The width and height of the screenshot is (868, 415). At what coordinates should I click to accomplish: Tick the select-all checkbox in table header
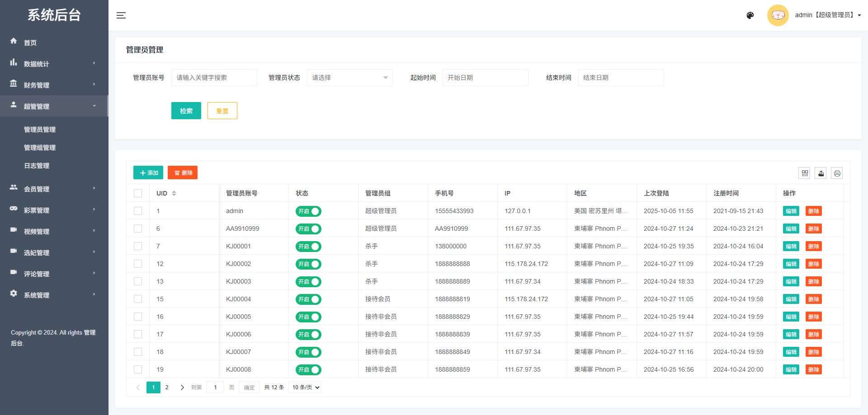pos(138,193)
